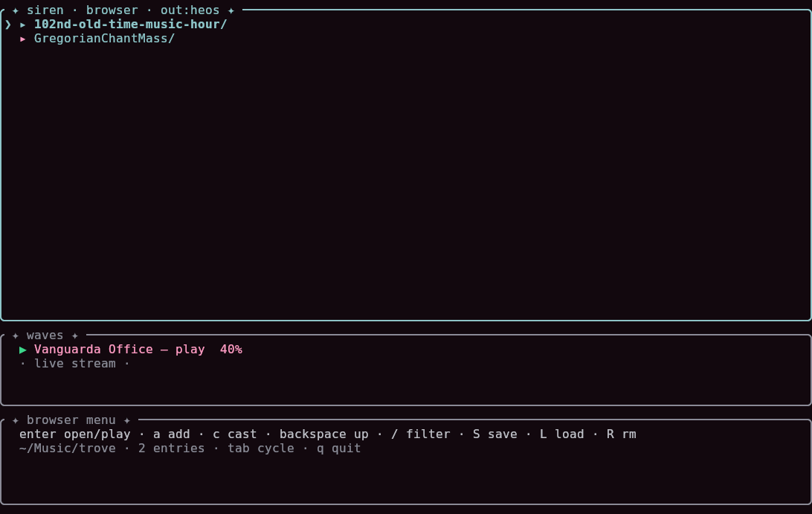This screenshot has height=514, width=812.
Task: Click the "siren" app name in title
Action: (45, 10)
